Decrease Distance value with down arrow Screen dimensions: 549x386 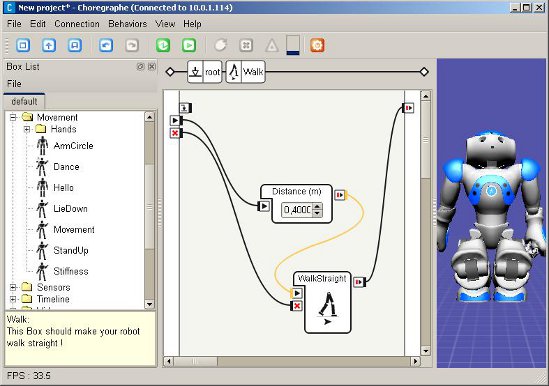(x=317, y=213)
